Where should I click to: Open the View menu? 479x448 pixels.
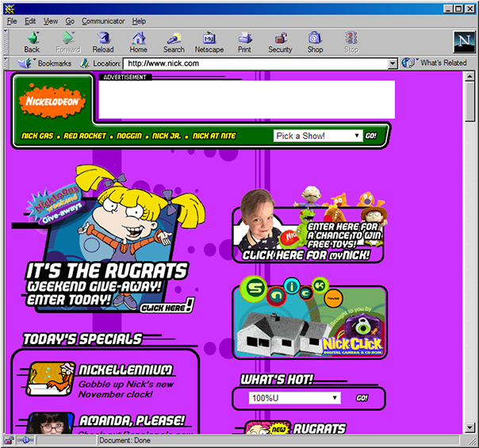(51, 21)
